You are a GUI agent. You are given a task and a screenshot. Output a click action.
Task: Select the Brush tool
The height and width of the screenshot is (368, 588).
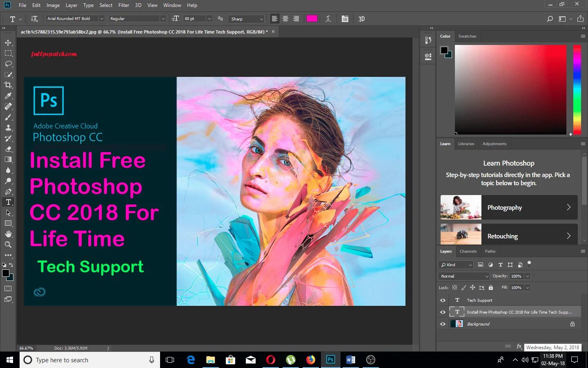8,117
